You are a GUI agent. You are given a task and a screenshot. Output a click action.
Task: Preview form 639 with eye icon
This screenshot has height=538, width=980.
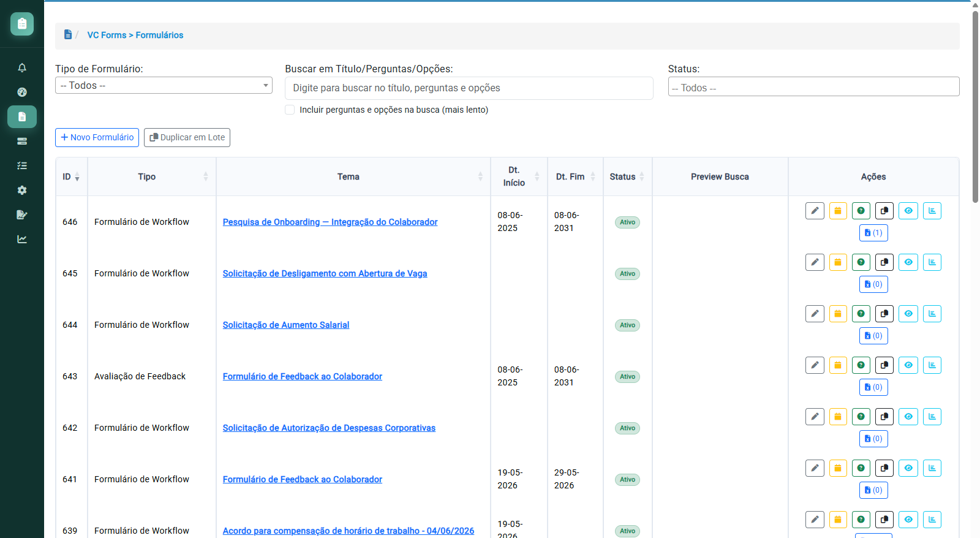click(908, 520)
